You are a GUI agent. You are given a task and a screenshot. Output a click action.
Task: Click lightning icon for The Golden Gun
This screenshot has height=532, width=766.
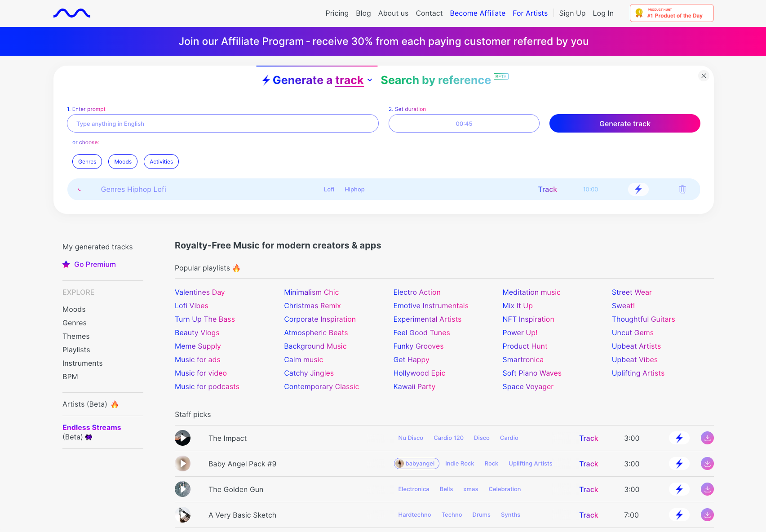pos(679,489)
